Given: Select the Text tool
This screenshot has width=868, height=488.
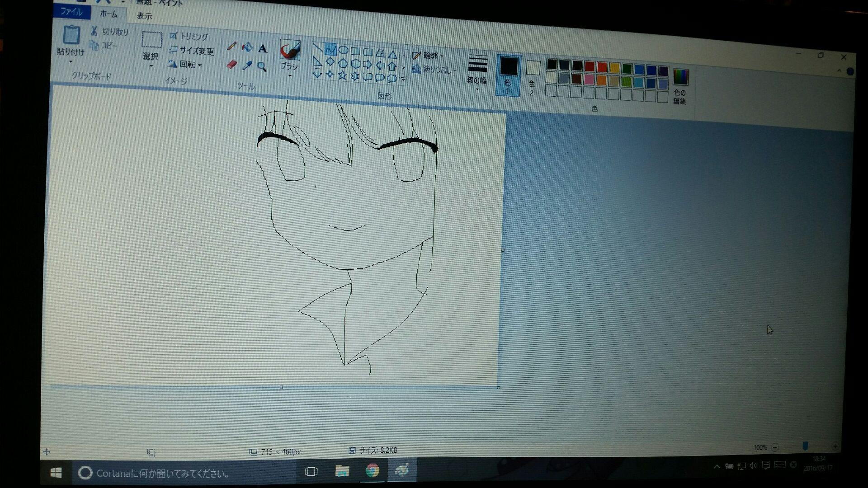Looking at the screenshot, I should pyautogui.click(x=263, y=48).
